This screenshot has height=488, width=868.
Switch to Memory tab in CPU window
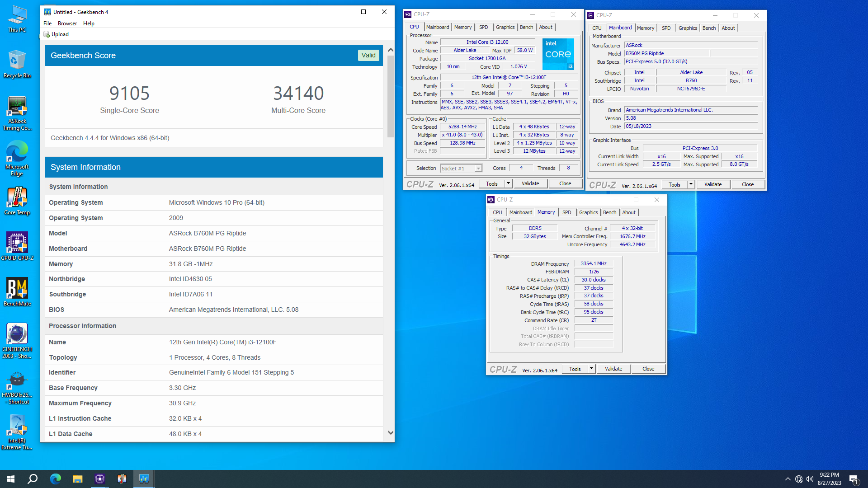pyautogui.click(x=463, y=27)
